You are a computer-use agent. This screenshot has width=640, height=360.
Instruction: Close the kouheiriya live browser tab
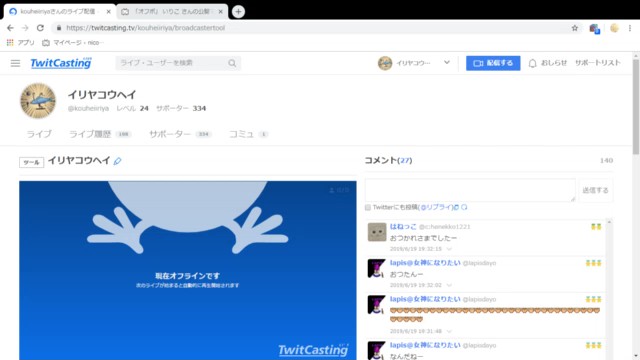coord(109,11)
